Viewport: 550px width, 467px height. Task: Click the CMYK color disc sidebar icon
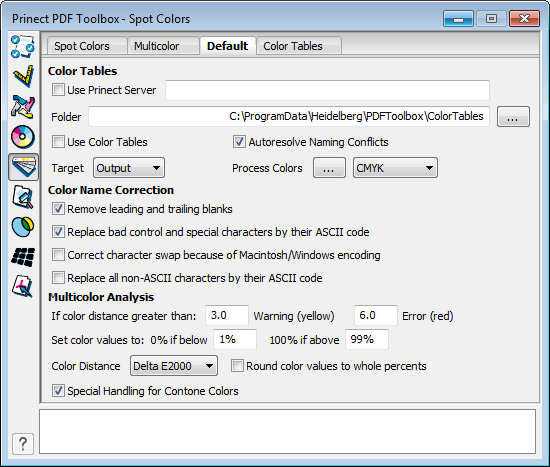pyautogui.click(x=23, y=136)
